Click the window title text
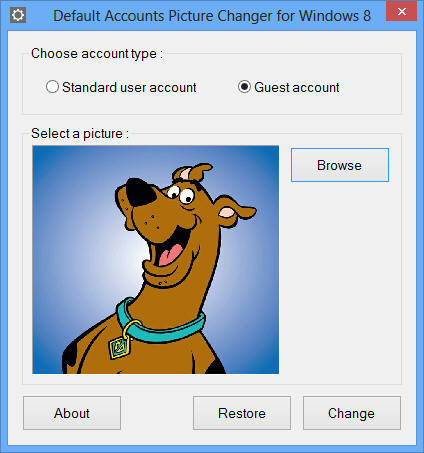 [212, 16]
